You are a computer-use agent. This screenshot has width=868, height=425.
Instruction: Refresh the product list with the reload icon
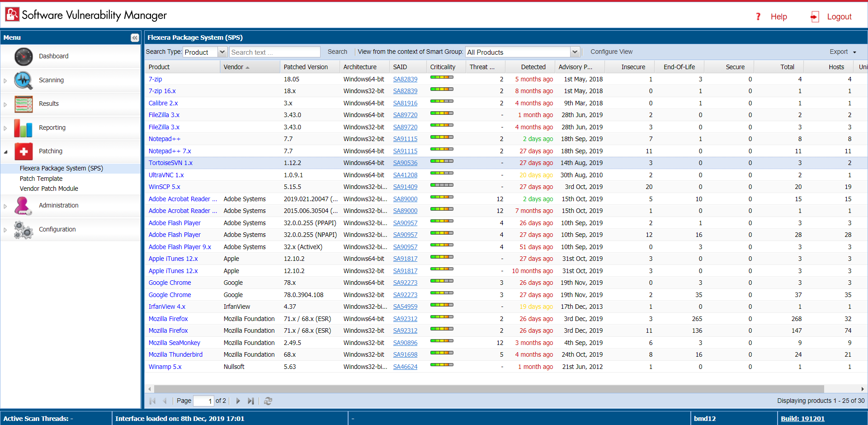[268, 401]
